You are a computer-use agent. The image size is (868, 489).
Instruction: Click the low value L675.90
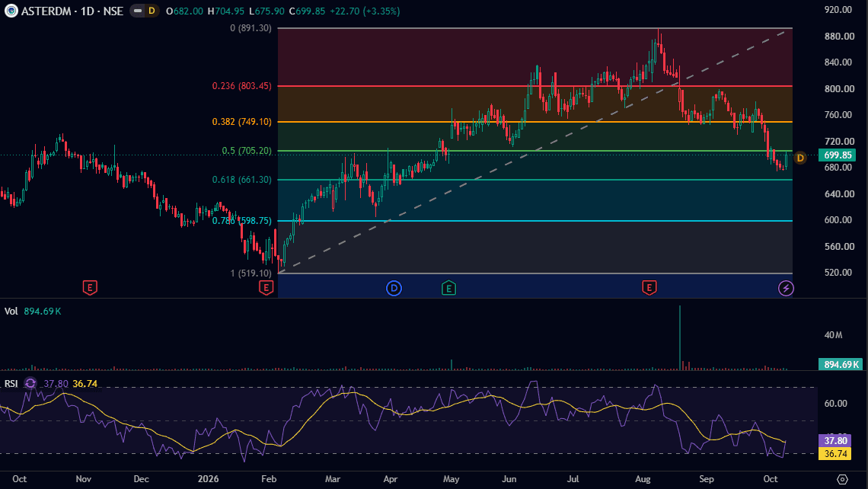(266, 11)
